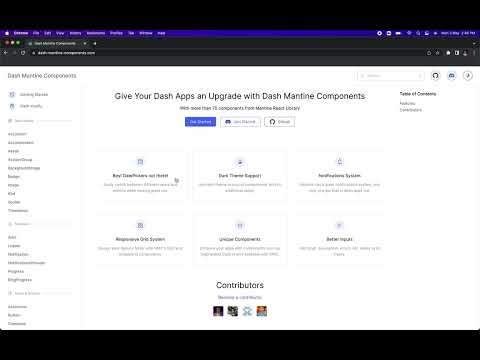Open the GitHub icon in page header
The image size is (480, 360).
(435, 76)
